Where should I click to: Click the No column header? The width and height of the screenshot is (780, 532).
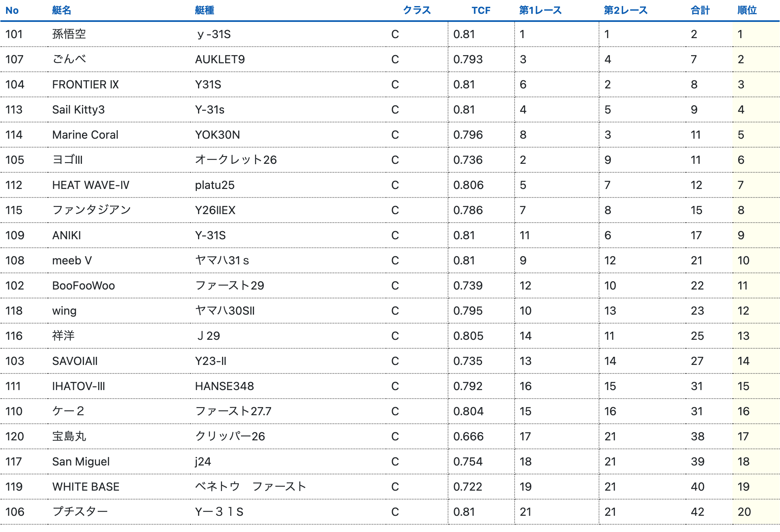12,11
